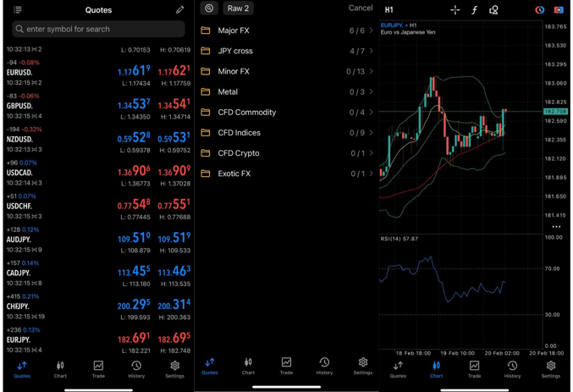Open the JPY cross folder

click(286, 51)
